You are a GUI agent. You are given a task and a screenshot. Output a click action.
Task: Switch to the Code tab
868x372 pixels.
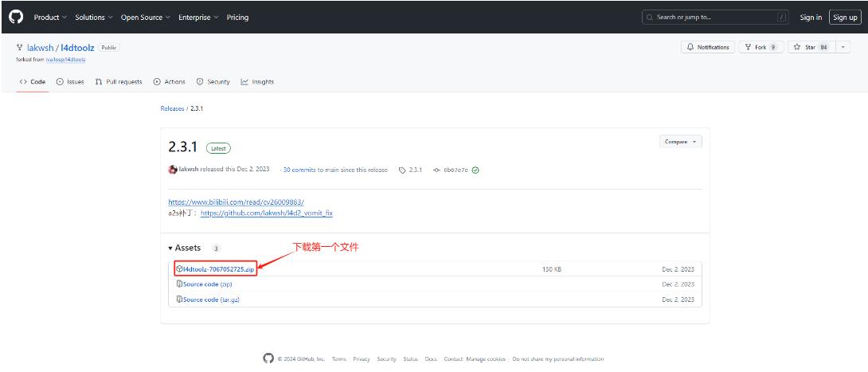(x=33, y=81)
